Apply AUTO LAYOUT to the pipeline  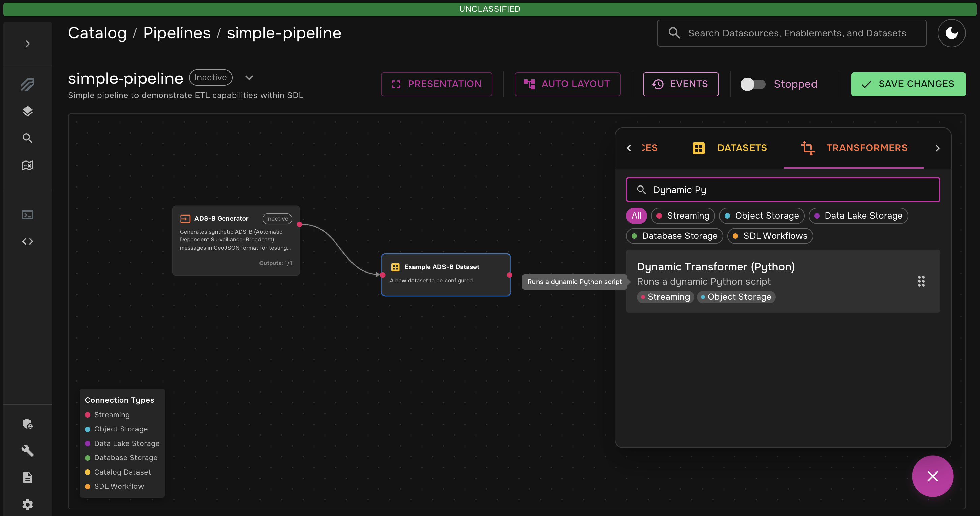[x=567, y=84]
